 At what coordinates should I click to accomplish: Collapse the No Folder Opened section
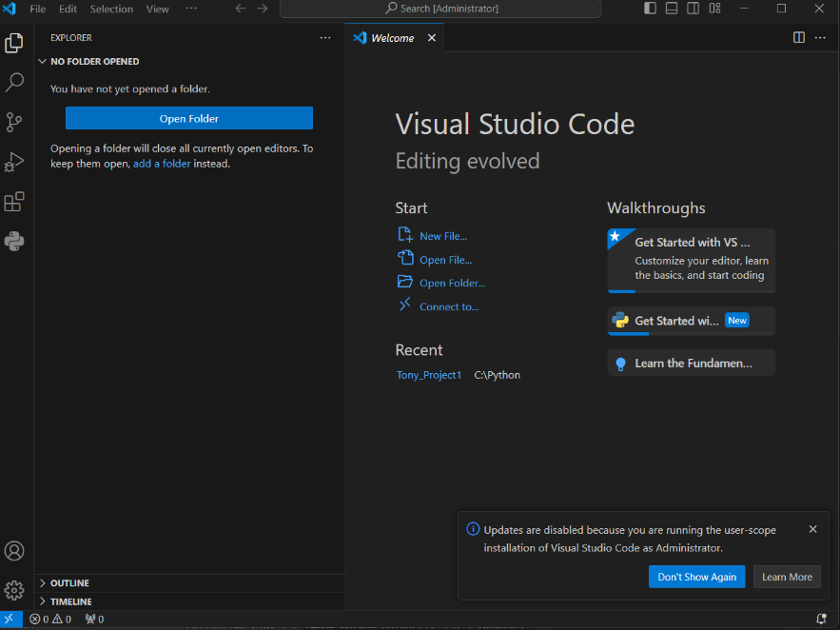click(189, 62)
